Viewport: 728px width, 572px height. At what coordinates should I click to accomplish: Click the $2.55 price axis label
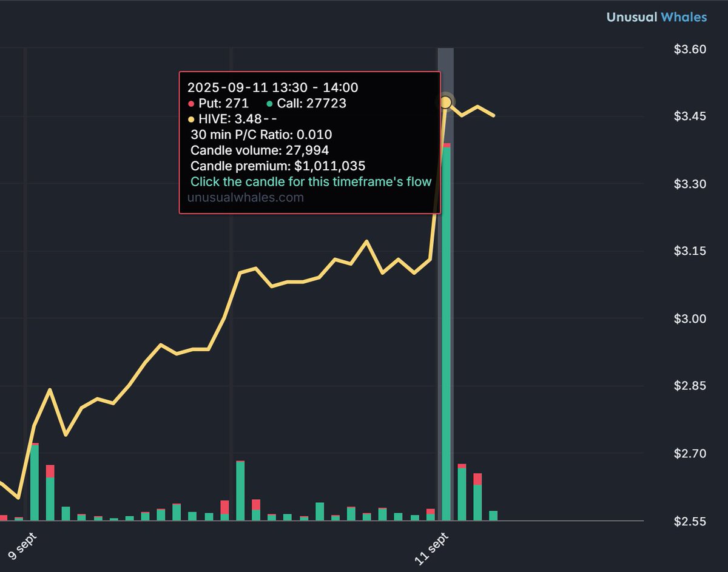(x=690, y=521)
